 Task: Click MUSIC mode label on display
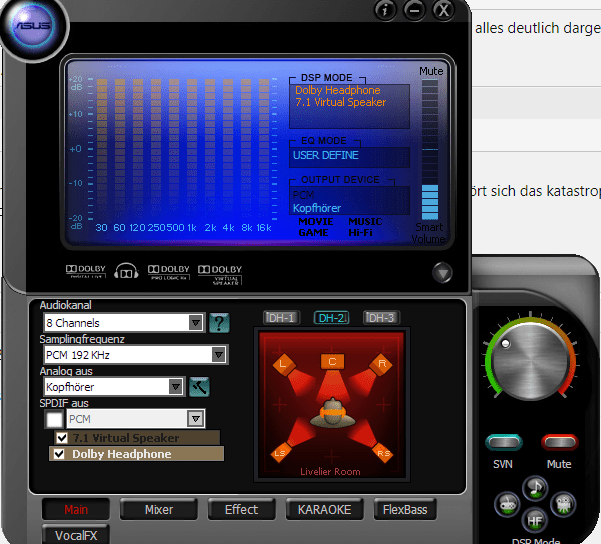click(365, 222)
